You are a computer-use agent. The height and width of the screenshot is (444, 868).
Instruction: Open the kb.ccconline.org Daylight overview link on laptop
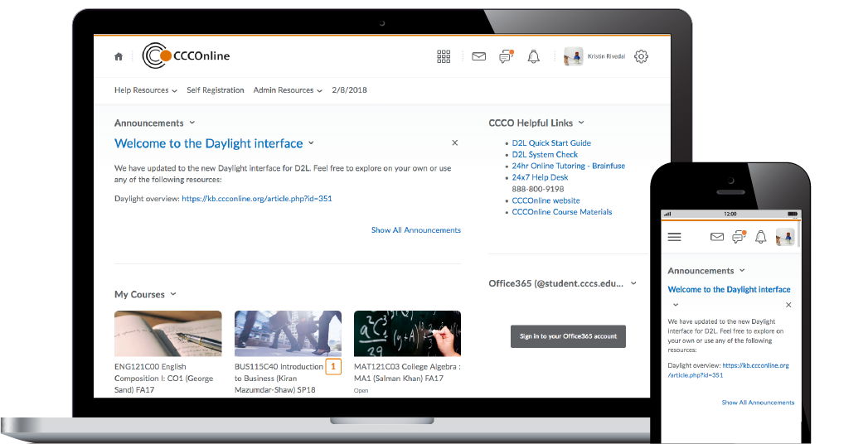coord(257,199)
